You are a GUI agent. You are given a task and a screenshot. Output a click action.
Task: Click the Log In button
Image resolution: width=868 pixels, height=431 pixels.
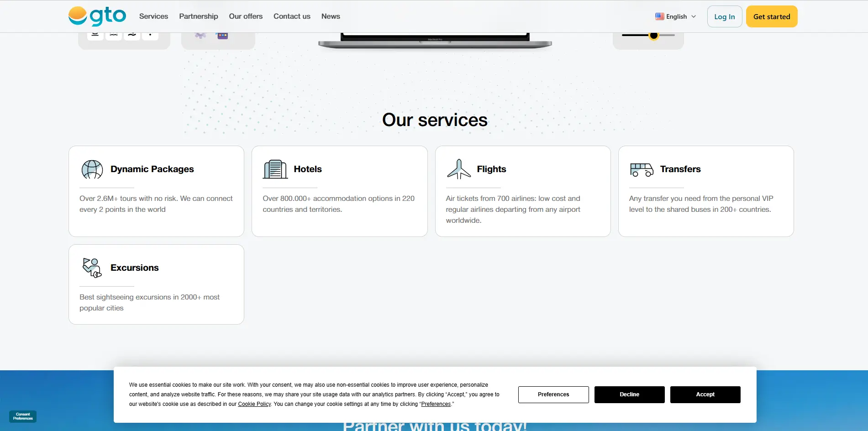point(724,16)
